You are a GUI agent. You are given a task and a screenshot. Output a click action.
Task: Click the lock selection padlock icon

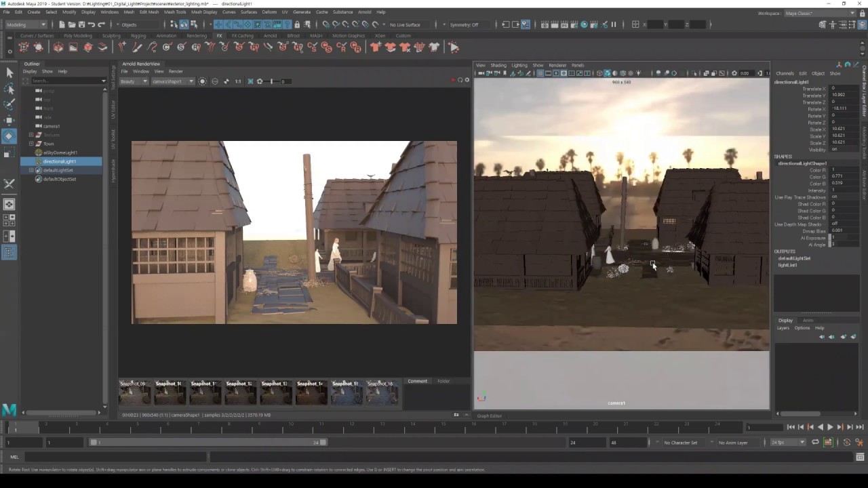297,24
